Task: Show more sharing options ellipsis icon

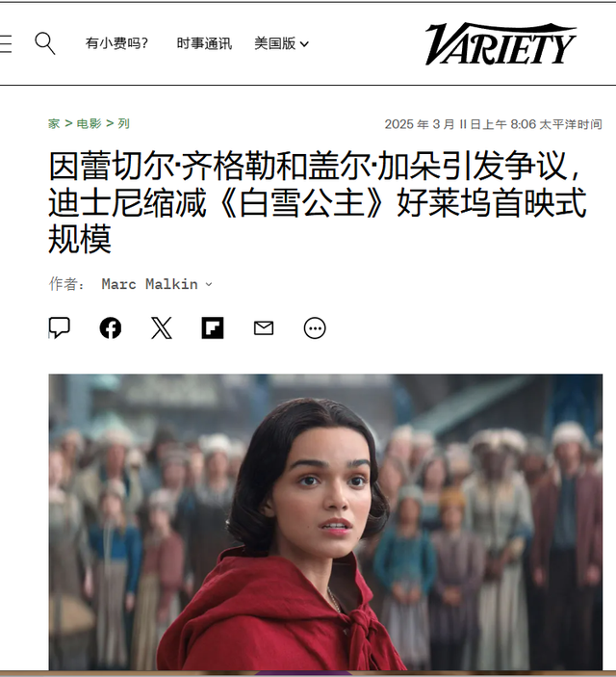Action: (x=315, y=328)
